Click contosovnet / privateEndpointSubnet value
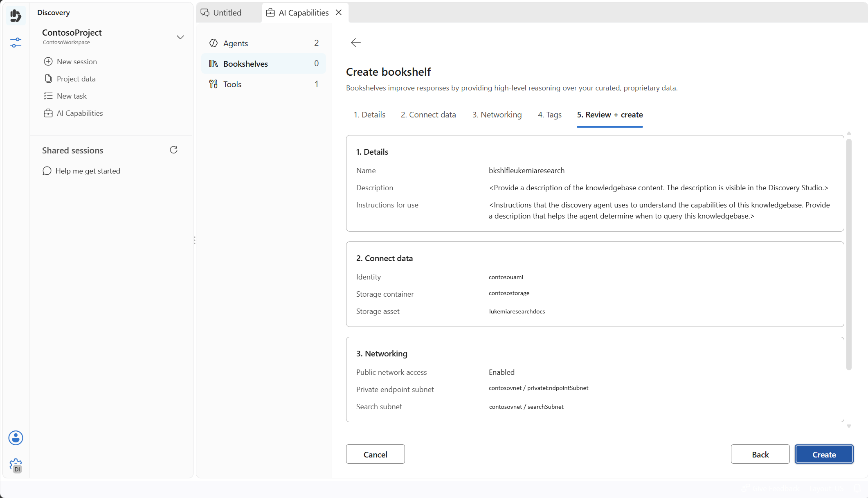This screenshot has height=498, width=868. point(538,388)
